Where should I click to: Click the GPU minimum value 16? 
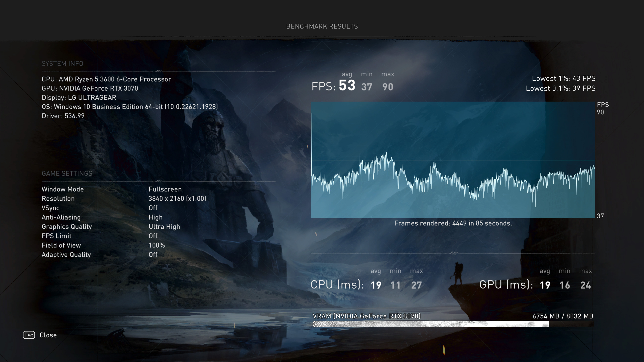(x=565, y=285)
